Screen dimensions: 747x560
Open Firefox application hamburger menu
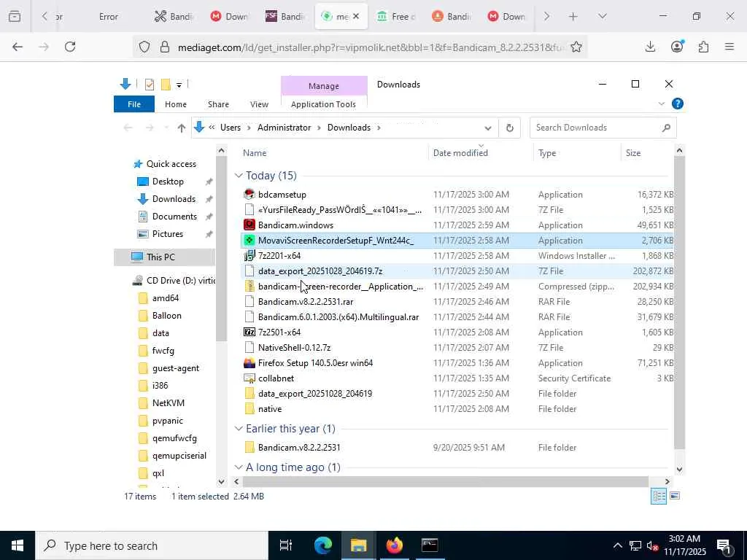[729, 47]
